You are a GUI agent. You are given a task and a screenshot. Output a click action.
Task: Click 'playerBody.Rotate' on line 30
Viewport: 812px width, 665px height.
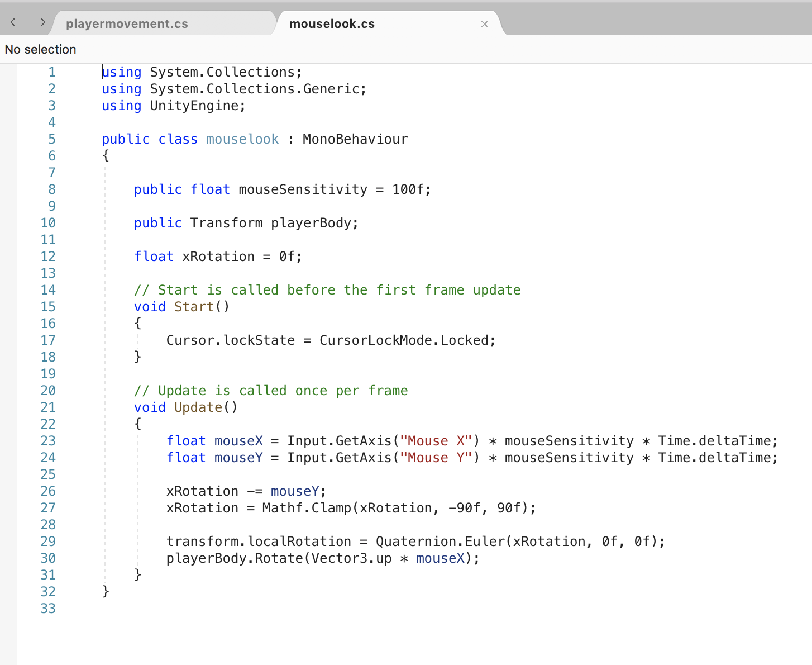tap(235, 558)
